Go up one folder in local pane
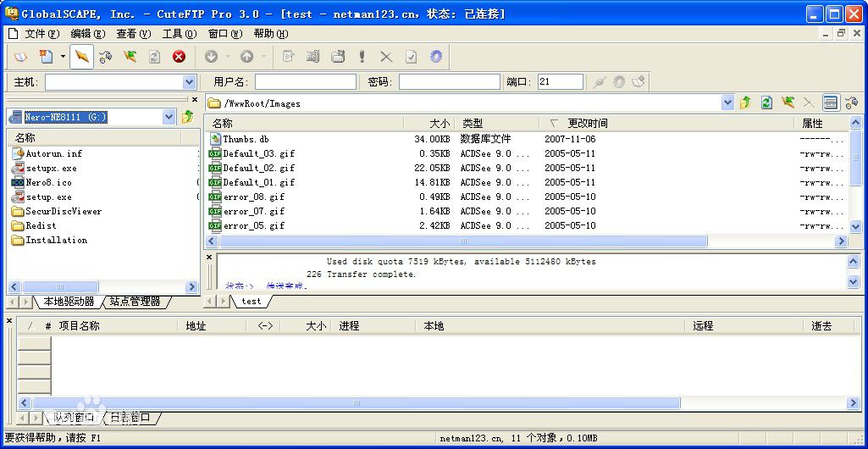868x449 pixels. 188,117
